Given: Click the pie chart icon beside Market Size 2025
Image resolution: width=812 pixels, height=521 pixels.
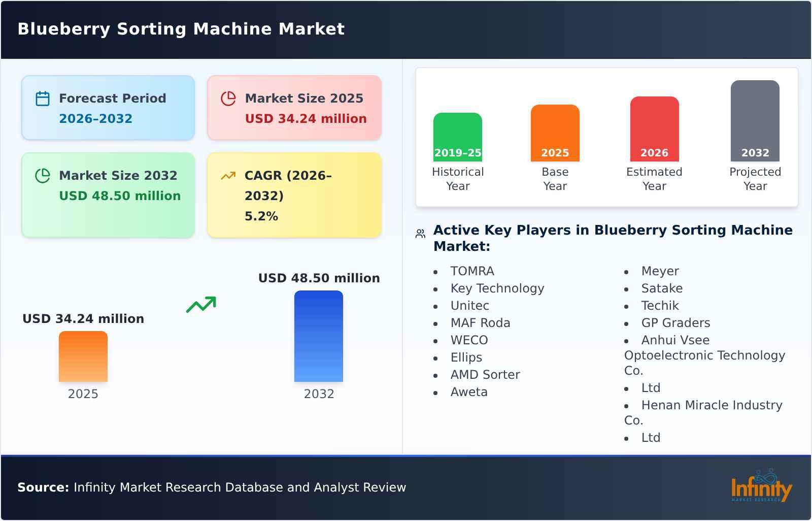Looking at the screenshot, I should coord(228,97).
